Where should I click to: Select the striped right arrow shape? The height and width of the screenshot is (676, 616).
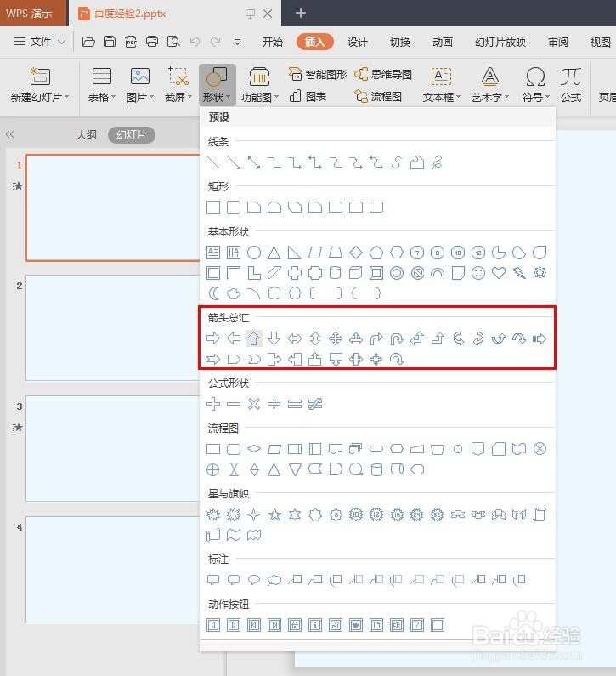540,338
